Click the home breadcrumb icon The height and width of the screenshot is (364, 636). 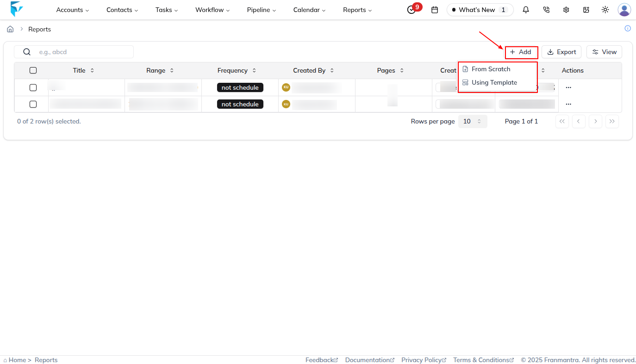point(10,29)
